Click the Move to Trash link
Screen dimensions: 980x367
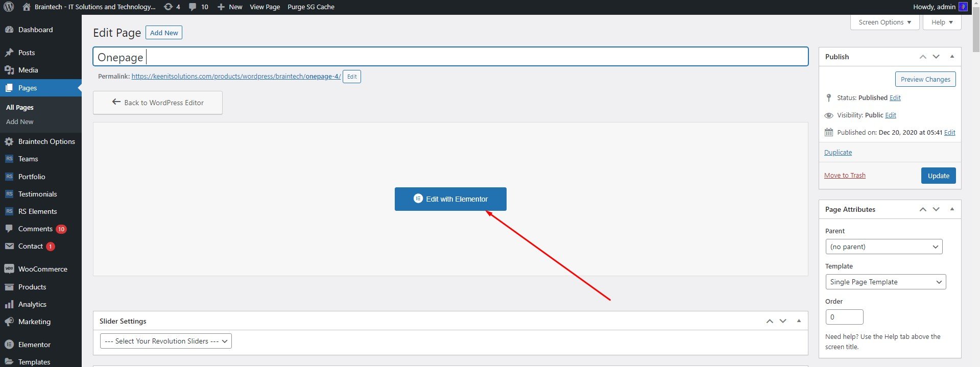point(845,175)
